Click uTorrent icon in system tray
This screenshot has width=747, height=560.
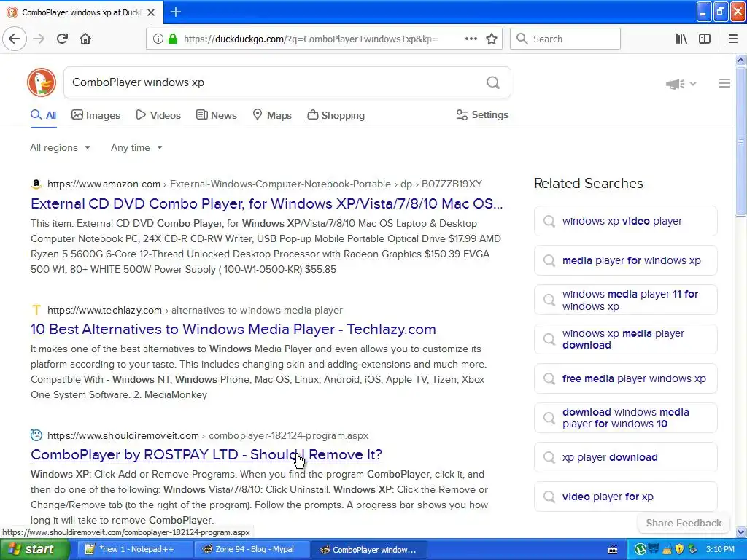coord(640,549)
